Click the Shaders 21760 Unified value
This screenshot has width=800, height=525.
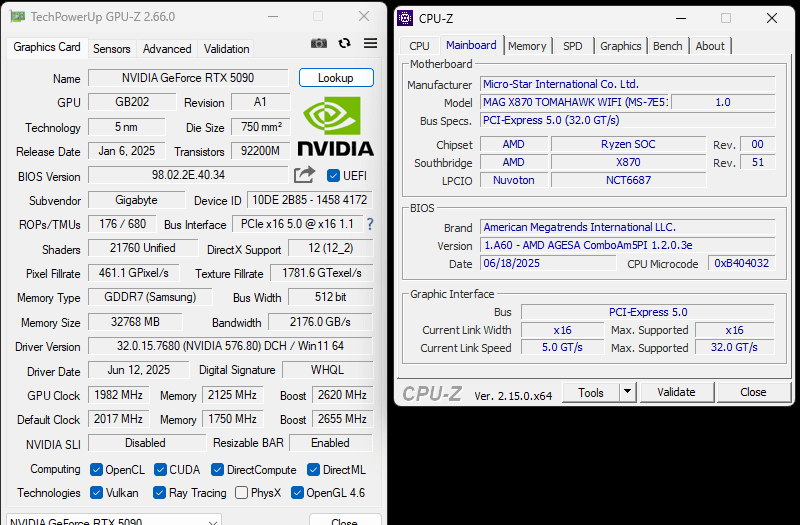pyautogui.click(x=143, y=248)
